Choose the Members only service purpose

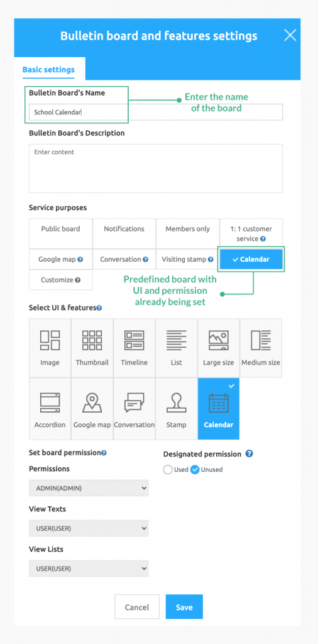187,229
